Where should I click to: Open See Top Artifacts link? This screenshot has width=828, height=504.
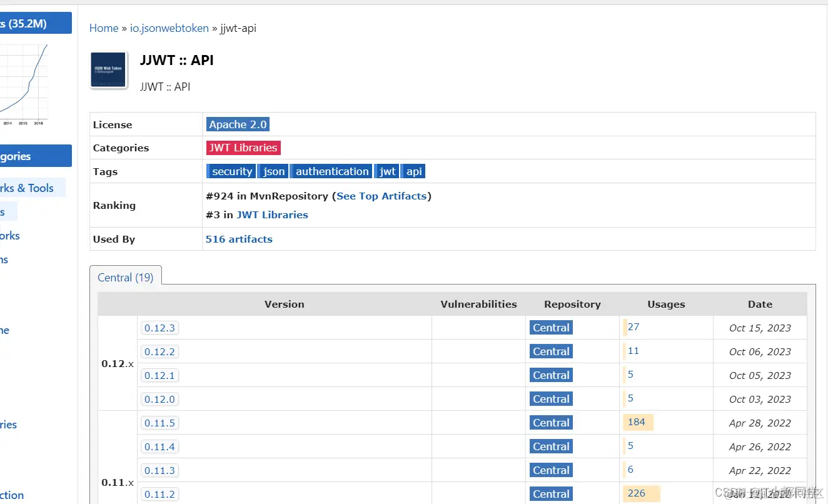[x=381, y=196]
